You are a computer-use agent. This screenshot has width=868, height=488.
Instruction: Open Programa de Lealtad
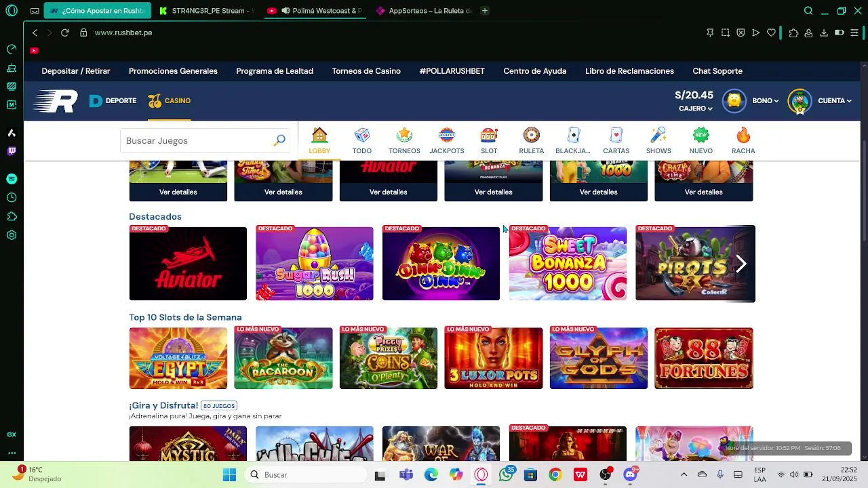[275, 71]
